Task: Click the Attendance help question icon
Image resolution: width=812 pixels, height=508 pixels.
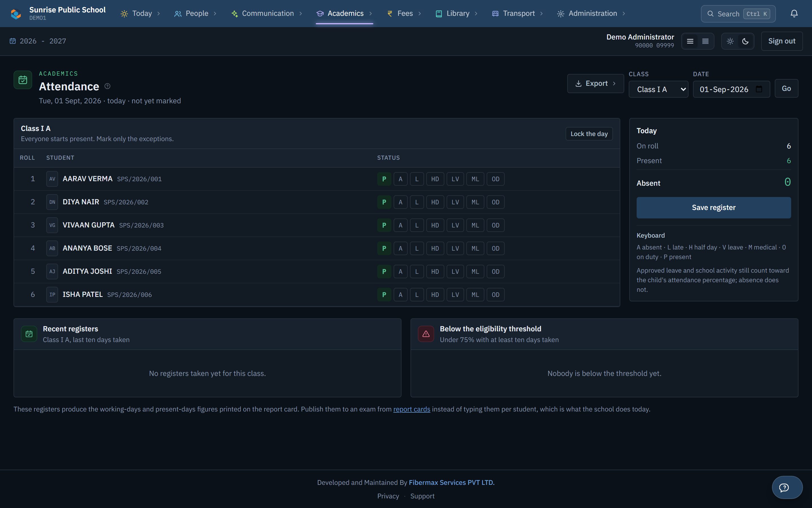Action: 107,86
